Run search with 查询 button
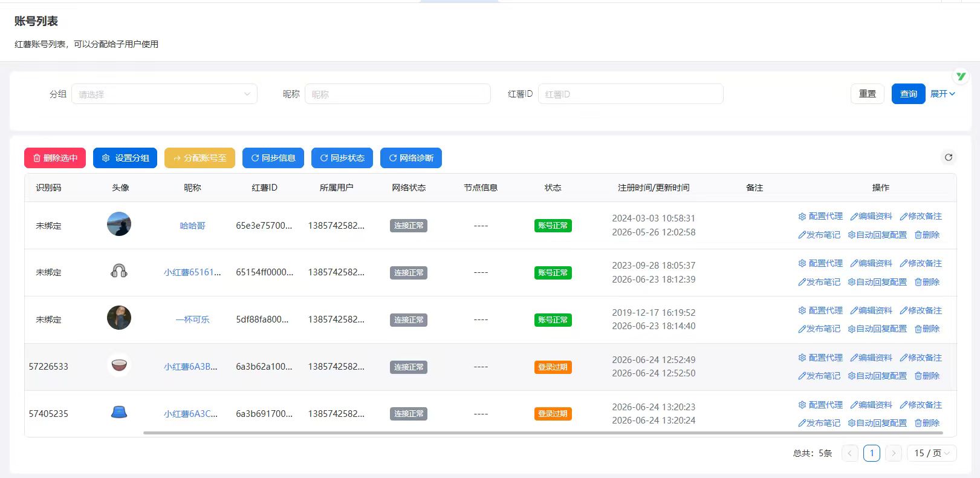This screenshot has width=980, height=478. coord(909,94)
